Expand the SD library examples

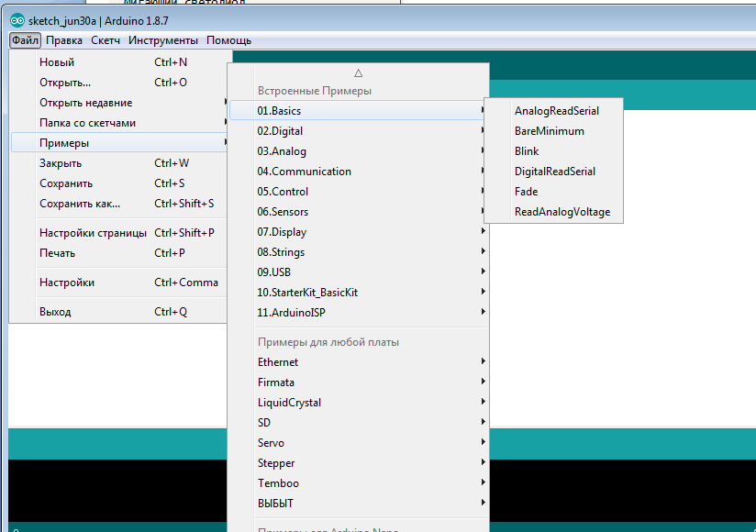(358, 423)
